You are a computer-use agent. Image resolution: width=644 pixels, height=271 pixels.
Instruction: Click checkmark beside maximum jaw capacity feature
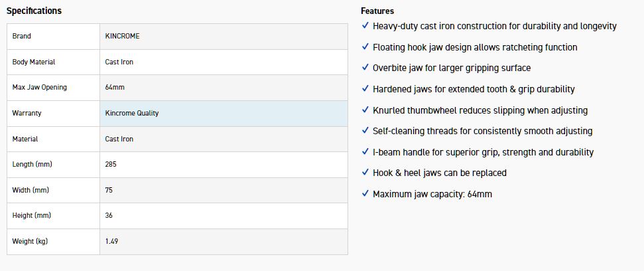click(x=365, y=194)
